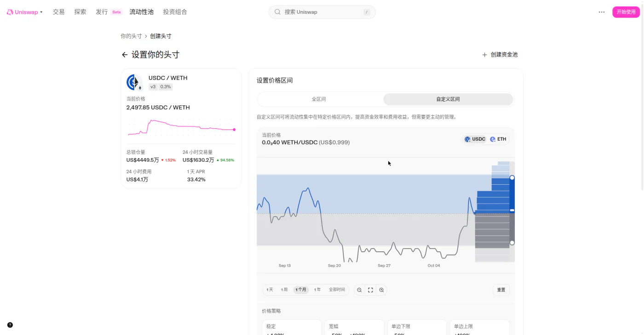Open the 流动性池 menu
This screenshot has height=335, width=644.
coord(141,12)
